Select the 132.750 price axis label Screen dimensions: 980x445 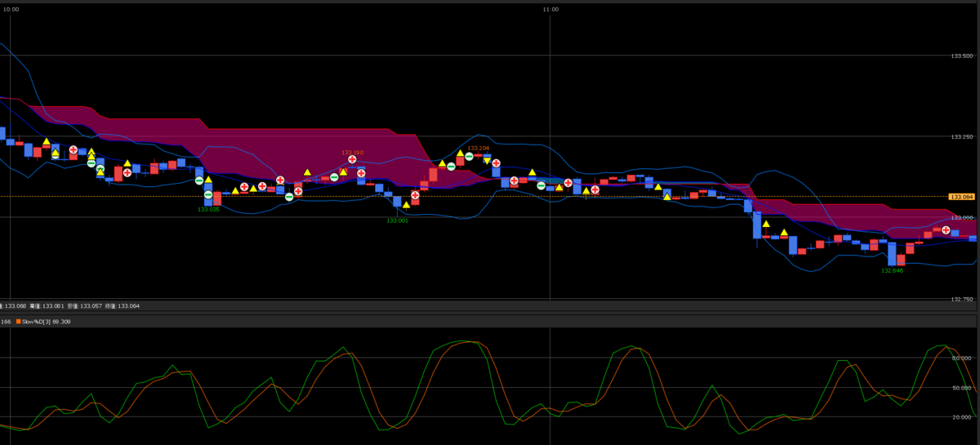962,300
